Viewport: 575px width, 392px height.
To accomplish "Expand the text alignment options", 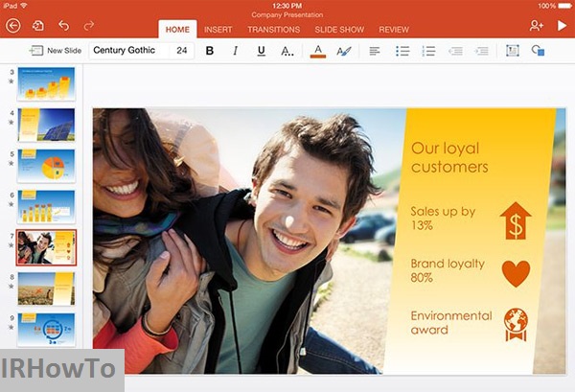I will [x=375, y=51].
